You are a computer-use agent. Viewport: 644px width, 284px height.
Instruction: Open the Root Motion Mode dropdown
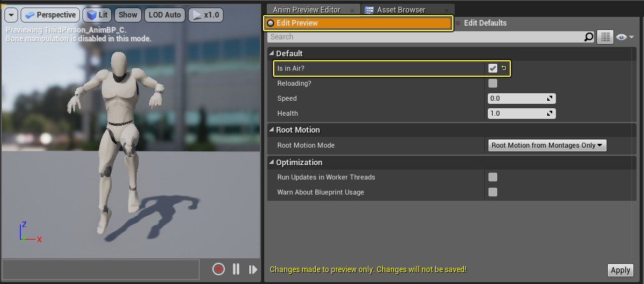tap(547, 145)
